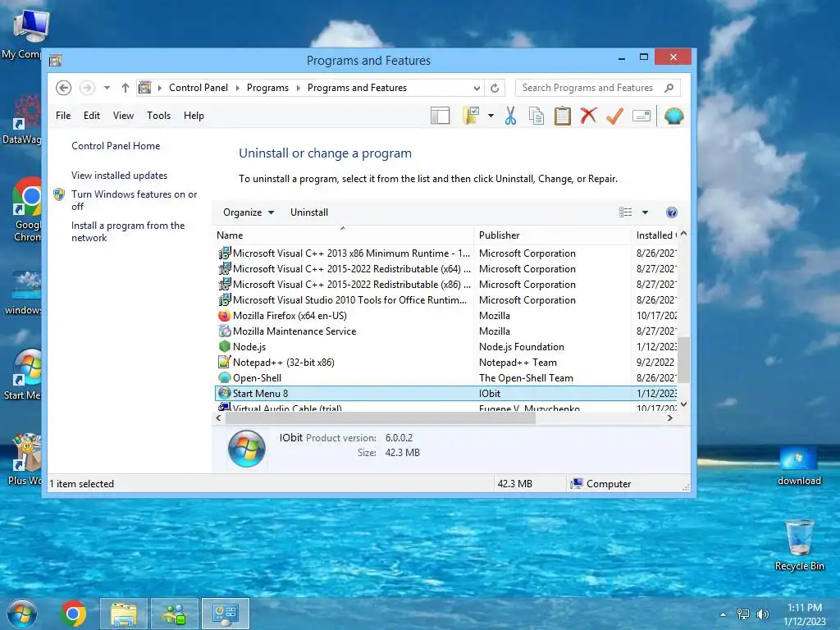The height and width of the screenshot is (630, 840).
Task: Click the search magnifier icon
Action: (x=669, y=88)
